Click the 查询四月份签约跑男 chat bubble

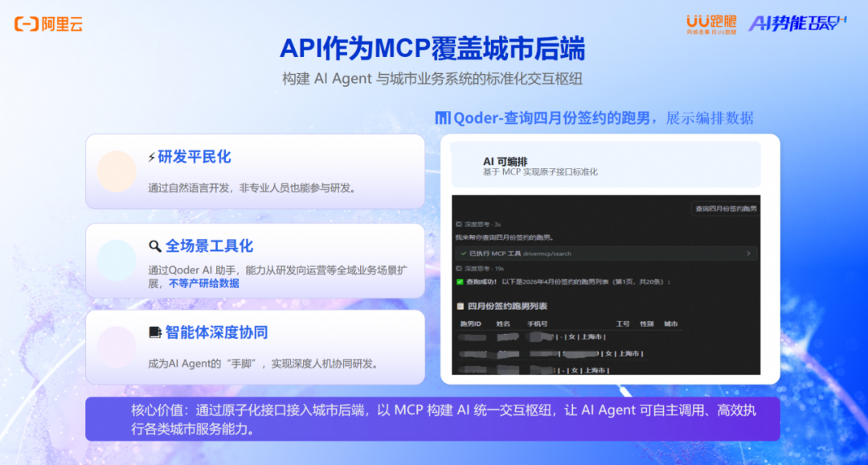point(725,209)
